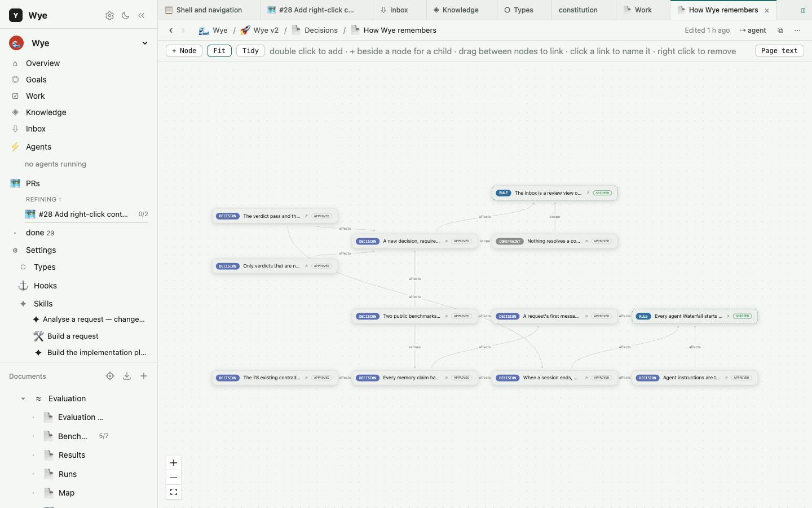Image resolution: width=812 pixels, height=508 pixels.
Task: Select the 'The Inbox is a review view' rule node
Action: [x=555, y=193]
